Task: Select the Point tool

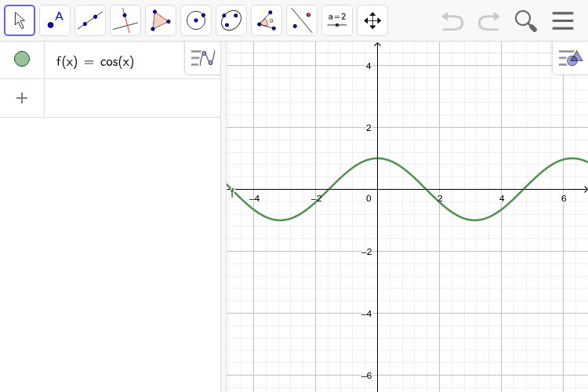Action: [x=55, y=20]
